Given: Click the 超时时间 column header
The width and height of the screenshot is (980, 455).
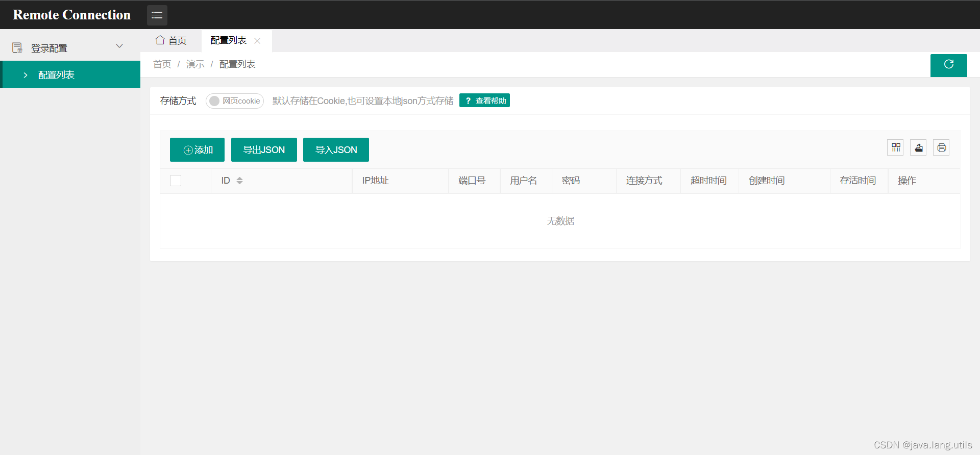Looking at the screenshot, I should [x=708, y=181].
